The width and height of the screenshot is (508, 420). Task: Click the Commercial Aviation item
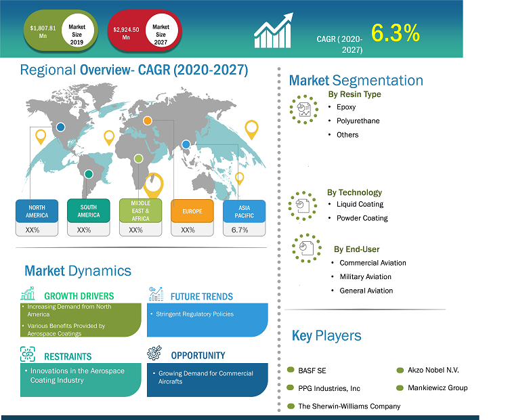[373, 263]
